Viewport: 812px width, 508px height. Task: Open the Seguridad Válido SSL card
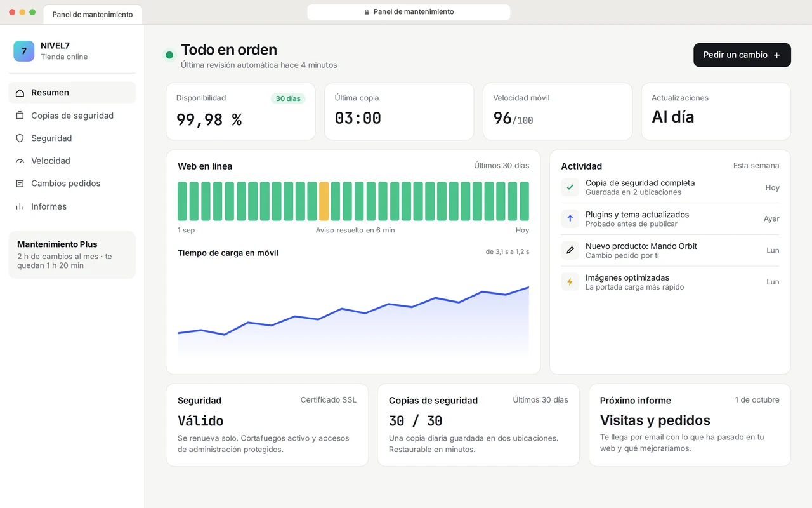click(x=267, y=425)
